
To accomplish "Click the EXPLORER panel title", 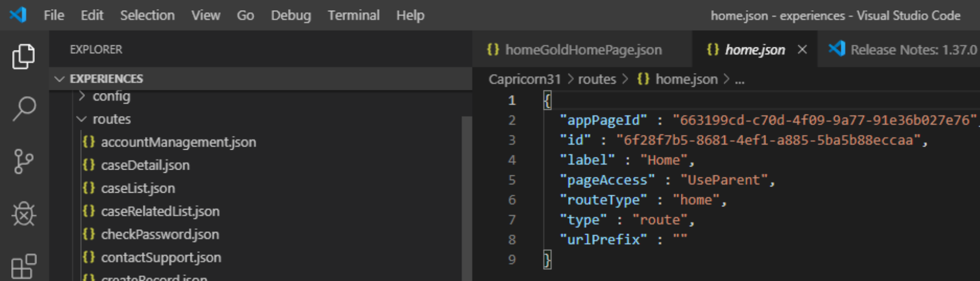I will 96,50.
